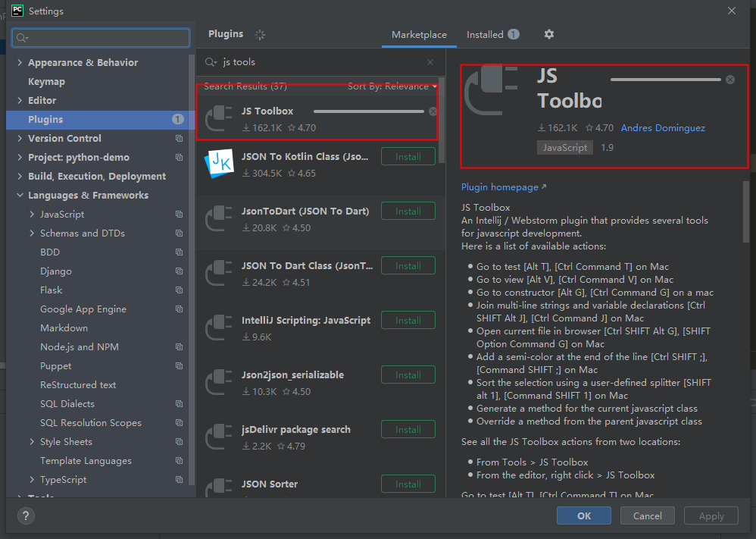This screenshot has width=756, height=539.
Task: Click the help question mark button
Action: click(x=26, y=515)
